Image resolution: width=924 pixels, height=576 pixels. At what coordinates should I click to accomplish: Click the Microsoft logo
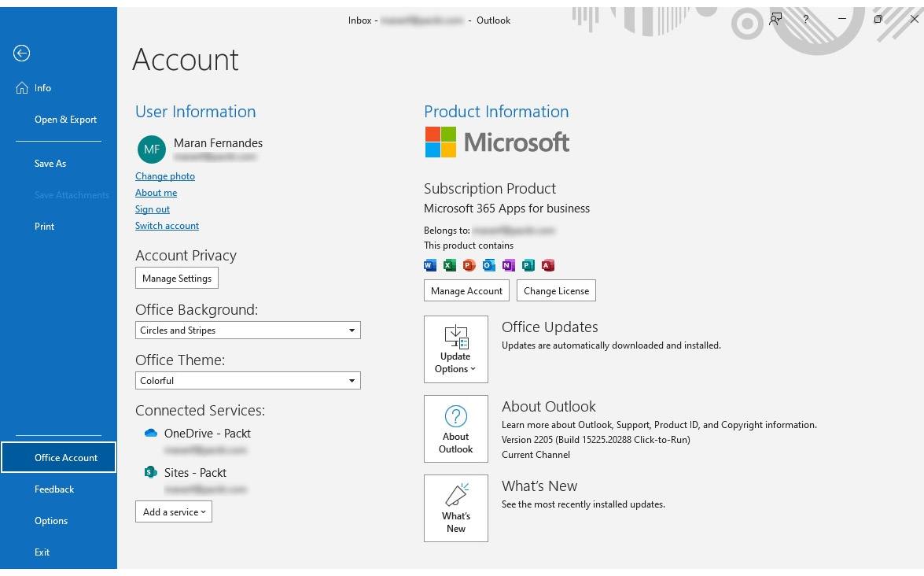497,142
